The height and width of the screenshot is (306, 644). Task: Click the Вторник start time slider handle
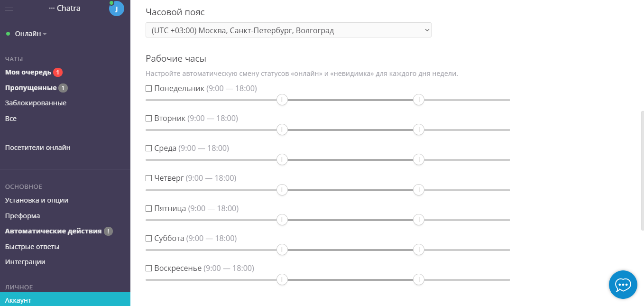coord(282,130)
